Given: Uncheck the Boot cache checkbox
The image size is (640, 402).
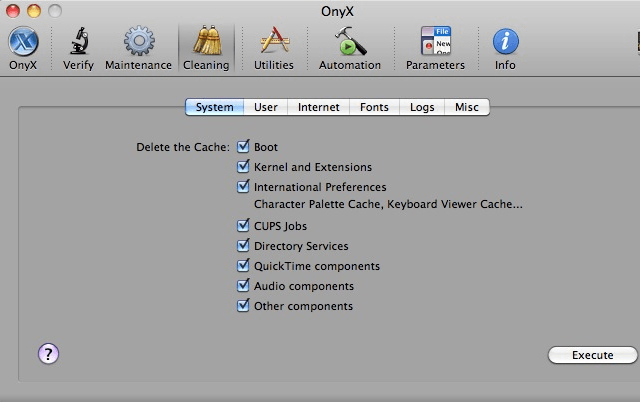Looking at the screenshot, I should tap(243, 147).
